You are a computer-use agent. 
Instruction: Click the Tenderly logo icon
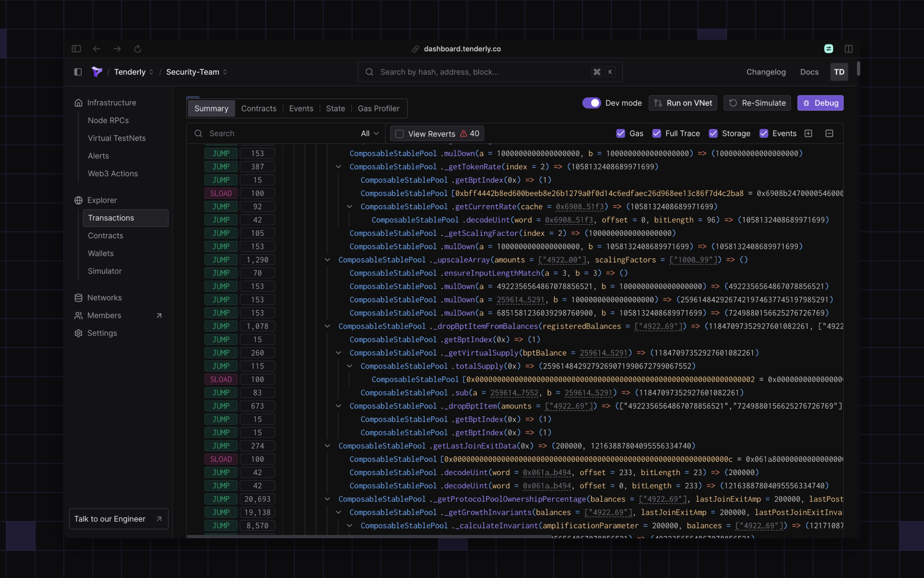97,72
